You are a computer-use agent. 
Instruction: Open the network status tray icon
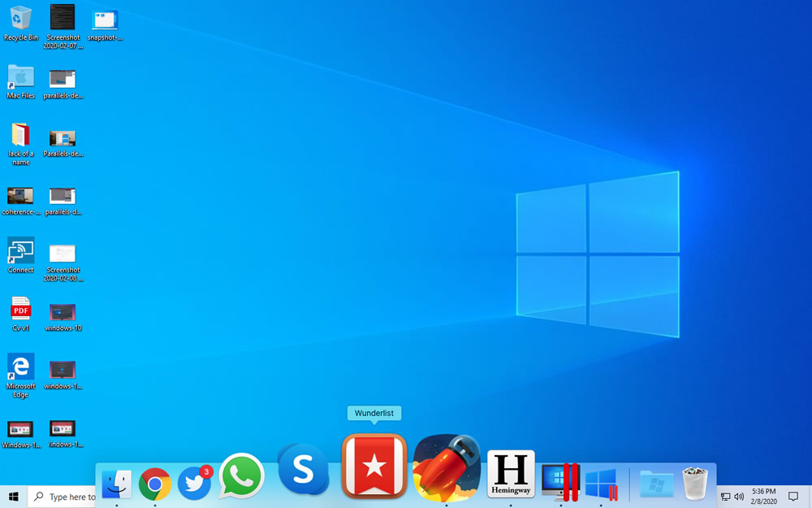click(725, 497)
